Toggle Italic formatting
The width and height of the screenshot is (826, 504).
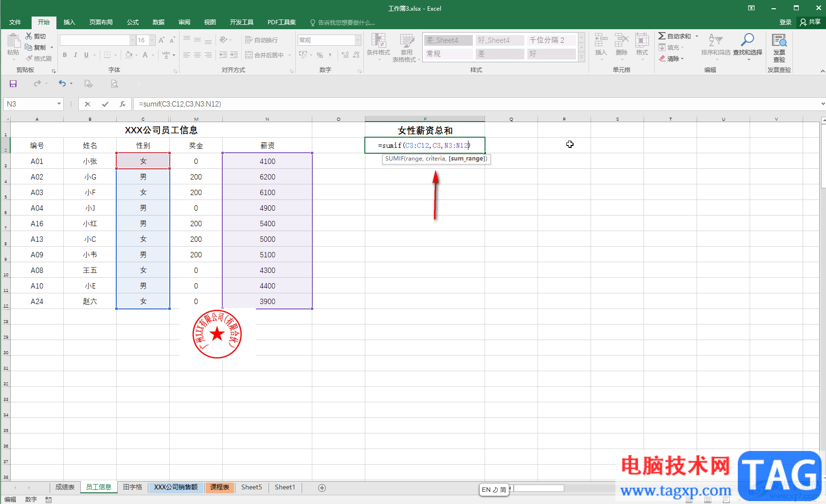[x=75, y=55]
